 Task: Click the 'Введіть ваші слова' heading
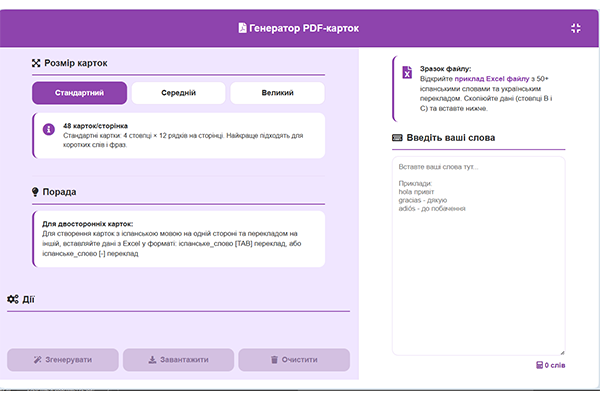[451, 138]
